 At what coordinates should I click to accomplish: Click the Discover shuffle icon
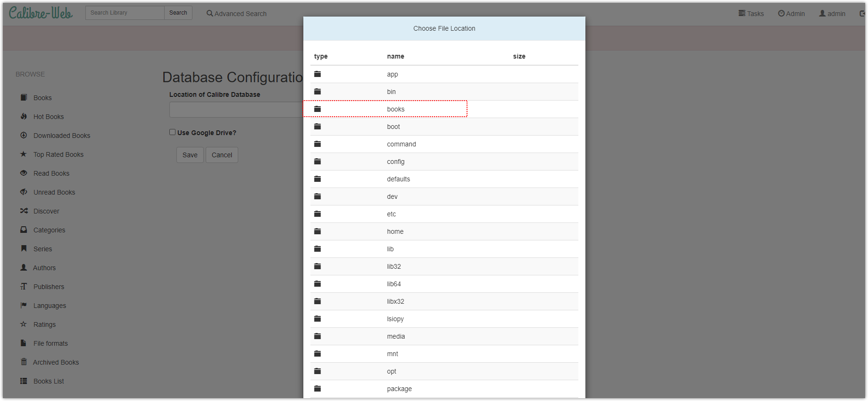tap(24, 211)
